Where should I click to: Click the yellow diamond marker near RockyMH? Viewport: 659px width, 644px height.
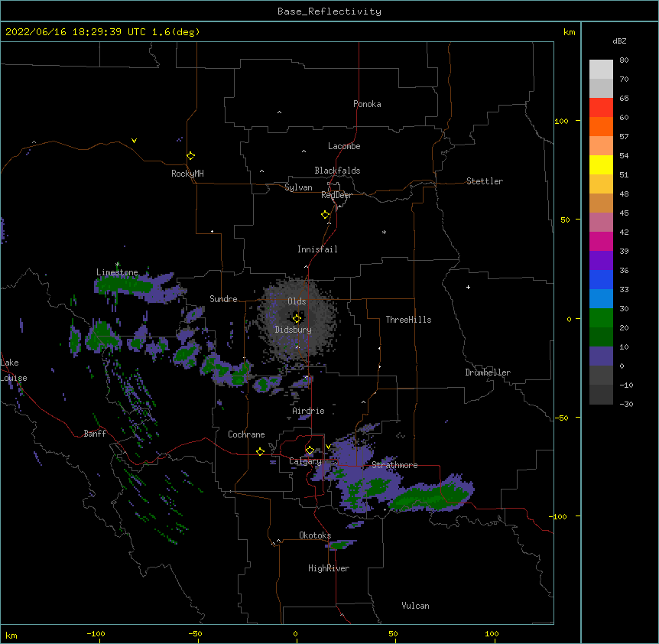point(190,156)
